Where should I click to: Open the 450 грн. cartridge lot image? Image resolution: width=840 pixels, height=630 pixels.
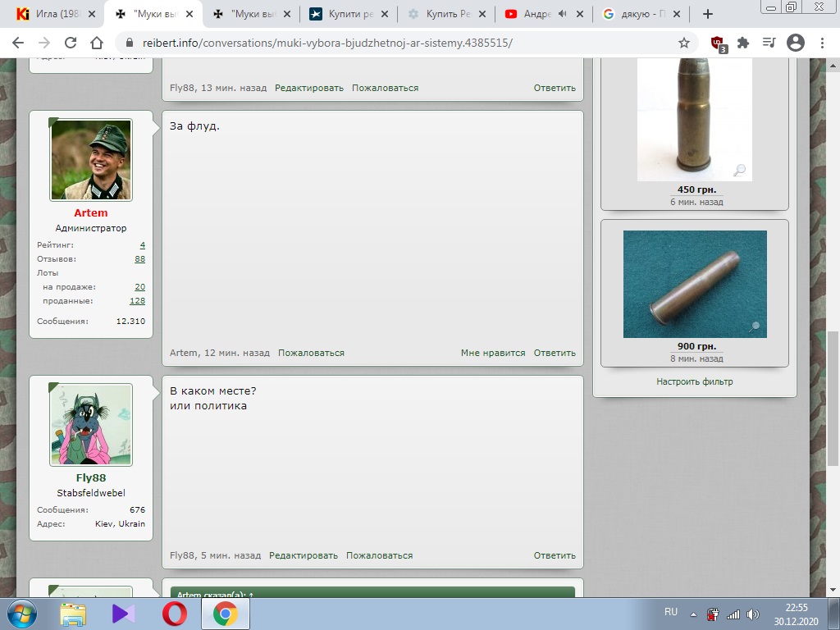point(694,120)
